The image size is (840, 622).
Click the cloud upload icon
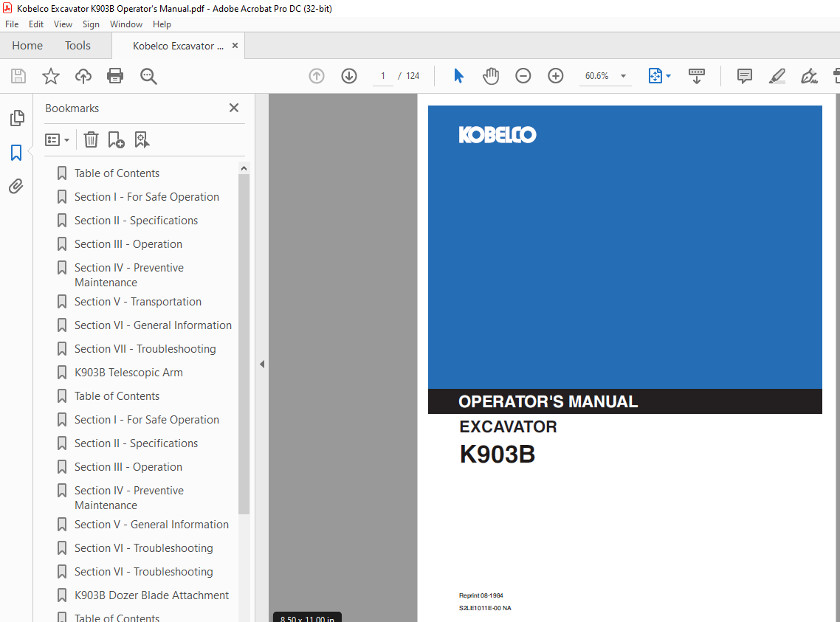click(x=83, y=76)
